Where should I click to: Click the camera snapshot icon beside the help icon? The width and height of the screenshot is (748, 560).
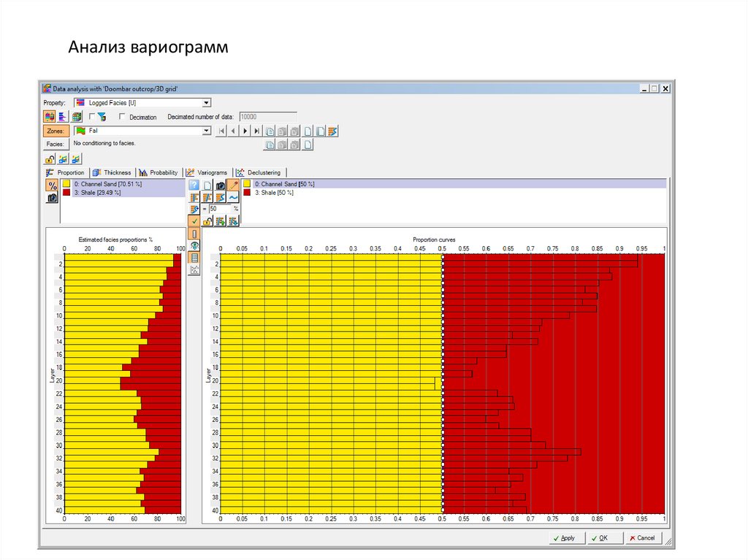coord(220,185)
